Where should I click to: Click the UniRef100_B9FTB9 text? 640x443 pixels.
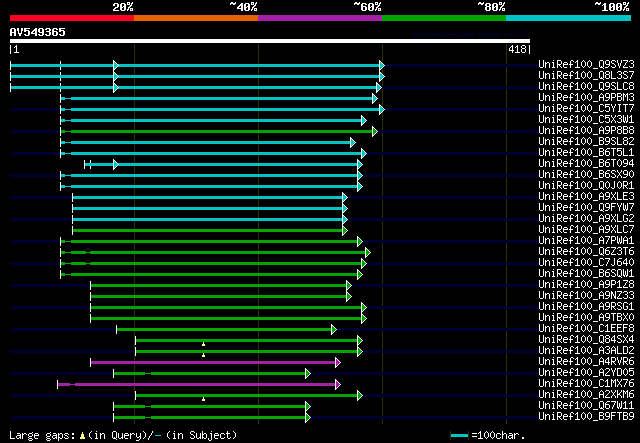(586, 417)
